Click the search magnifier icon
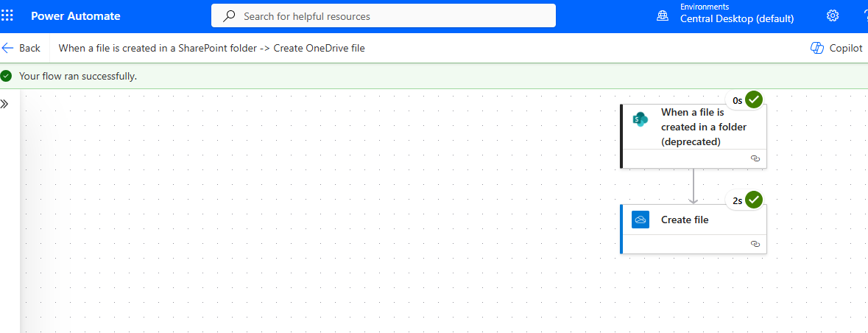 230,15
